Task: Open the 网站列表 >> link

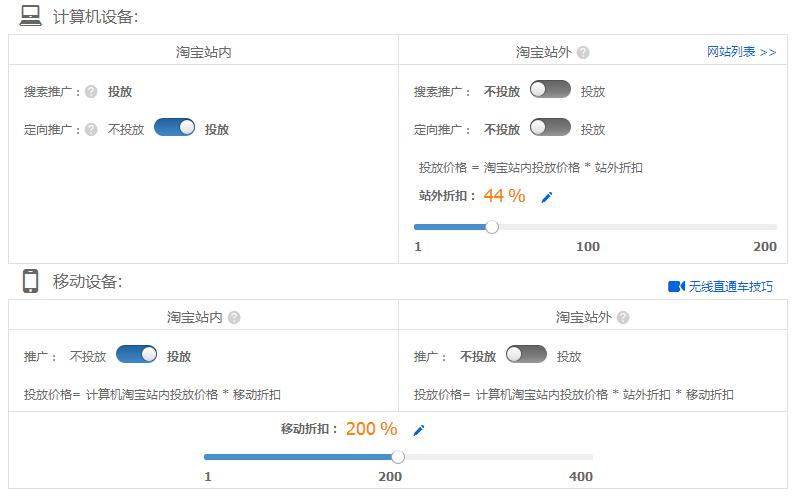Action: click(741, 52)
